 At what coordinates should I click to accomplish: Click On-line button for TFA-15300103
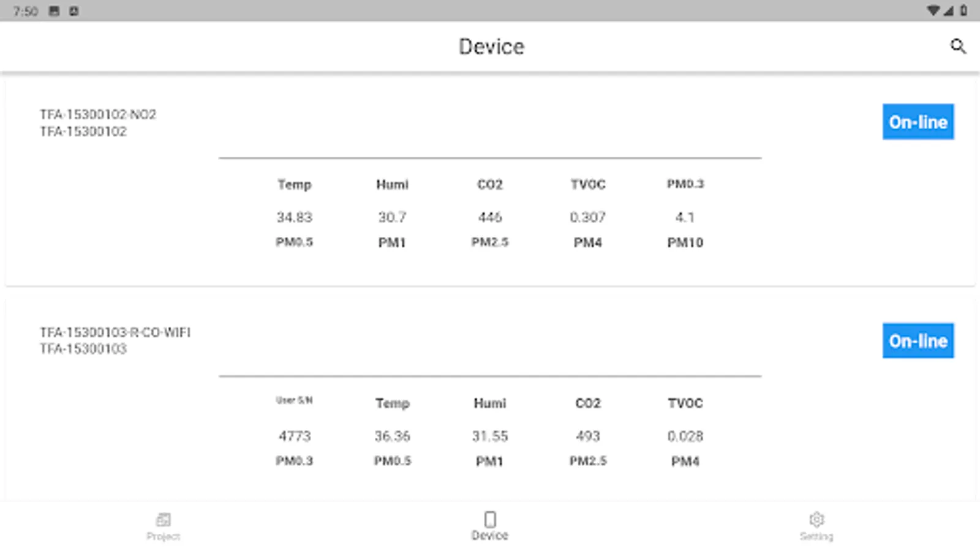(x=918, y=340)
